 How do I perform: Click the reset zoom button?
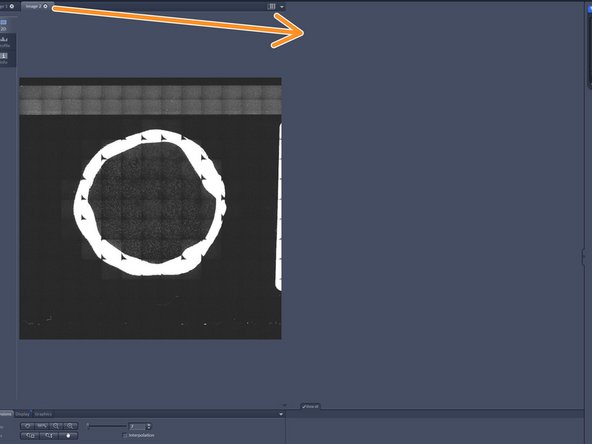click(x=27, y=426)
